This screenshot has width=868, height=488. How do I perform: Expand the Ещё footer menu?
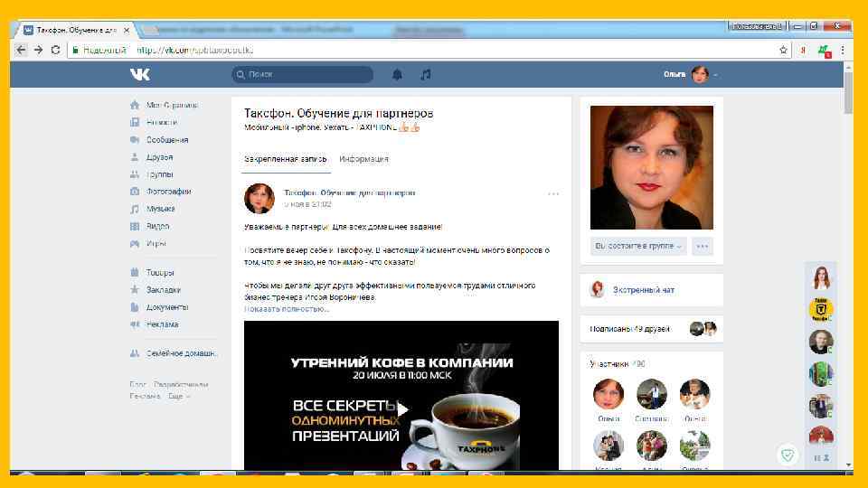[178, 396]
